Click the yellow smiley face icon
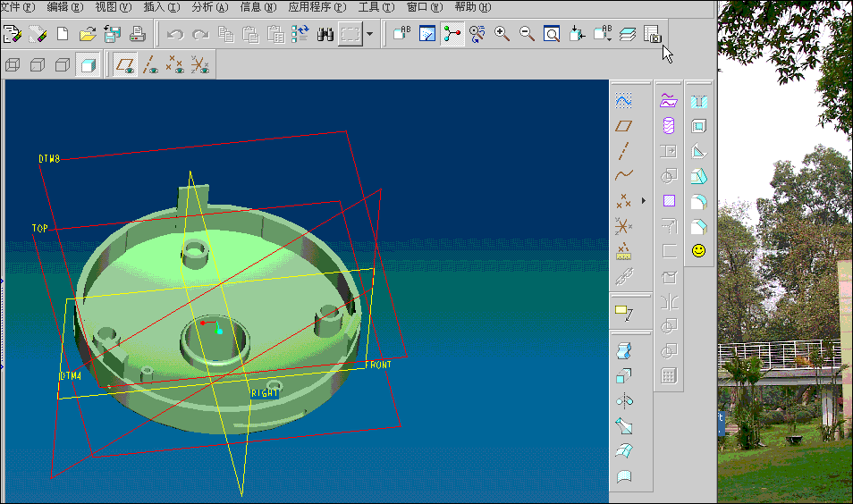This screenshot has height=504, width=853. (699, 250)
